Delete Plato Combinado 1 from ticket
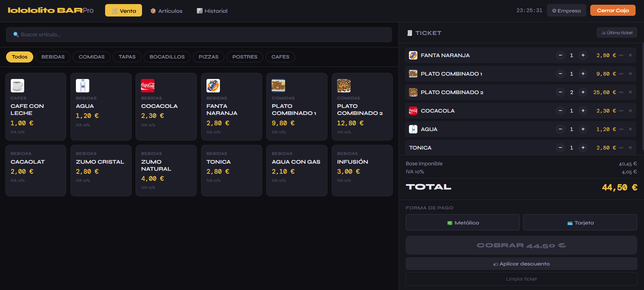Image resolution: width=644 pixels, height=290 pixels. coord(630,74)
